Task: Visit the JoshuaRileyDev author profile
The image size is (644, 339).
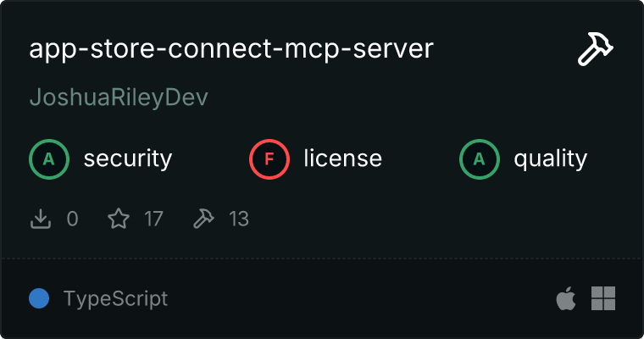Action: (x=119, y=97)
